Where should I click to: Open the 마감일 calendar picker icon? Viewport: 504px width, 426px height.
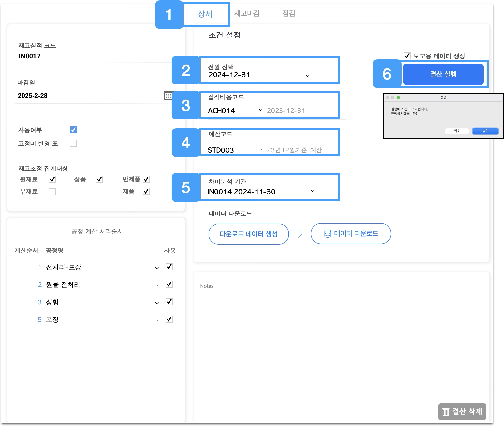click(x=168, y=96)
